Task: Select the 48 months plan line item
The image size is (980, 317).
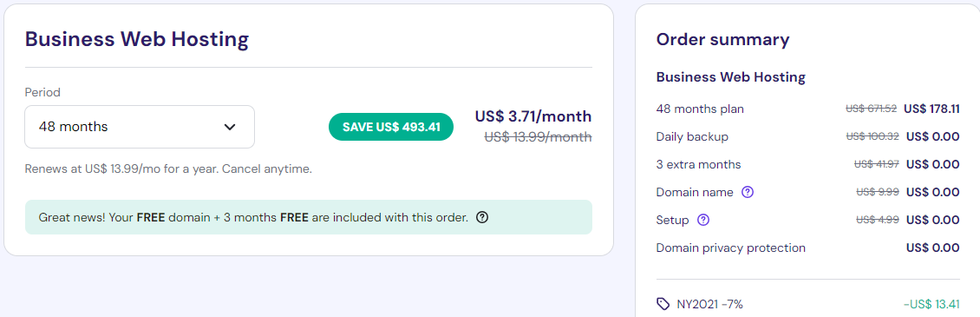Action: (x=807, y=109)
